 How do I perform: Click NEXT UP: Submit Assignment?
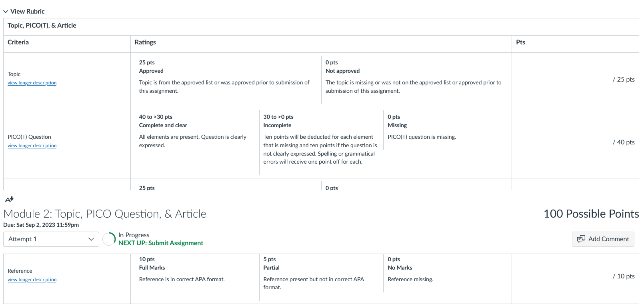pos(161,243)
